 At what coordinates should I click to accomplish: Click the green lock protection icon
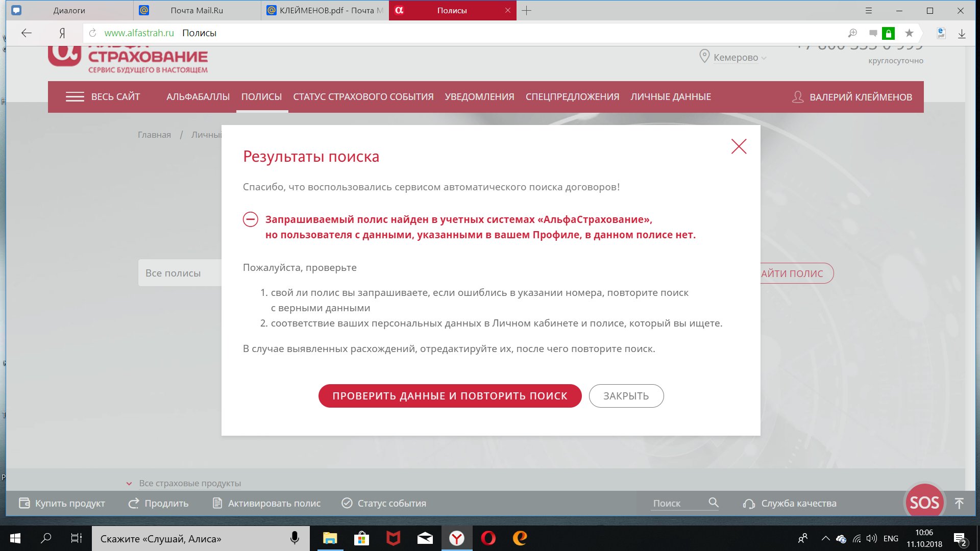click(889, 33)
